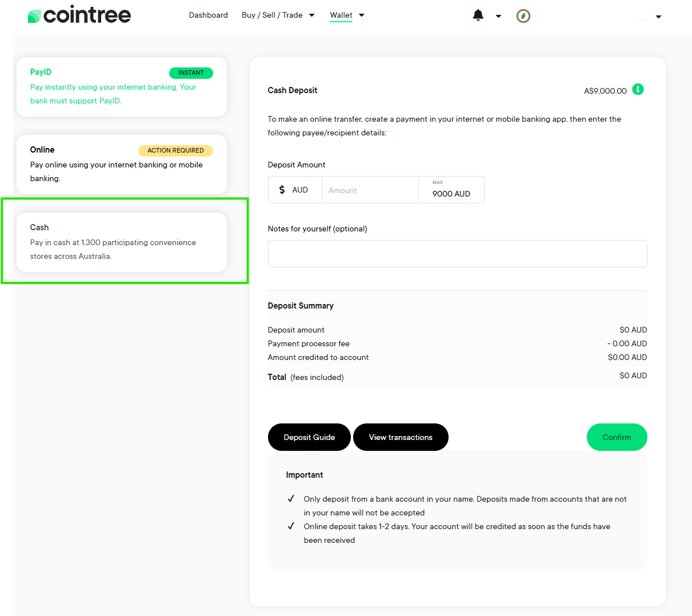Click the Total (fees included) label

pyautogui.click(x=306, y=377)
